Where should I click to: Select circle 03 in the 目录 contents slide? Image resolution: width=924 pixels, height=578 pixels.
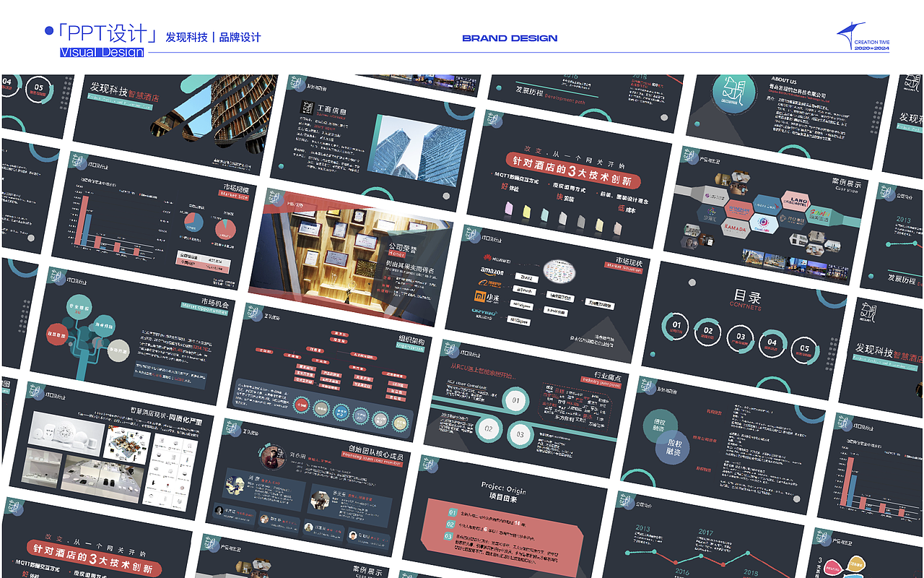740,339
